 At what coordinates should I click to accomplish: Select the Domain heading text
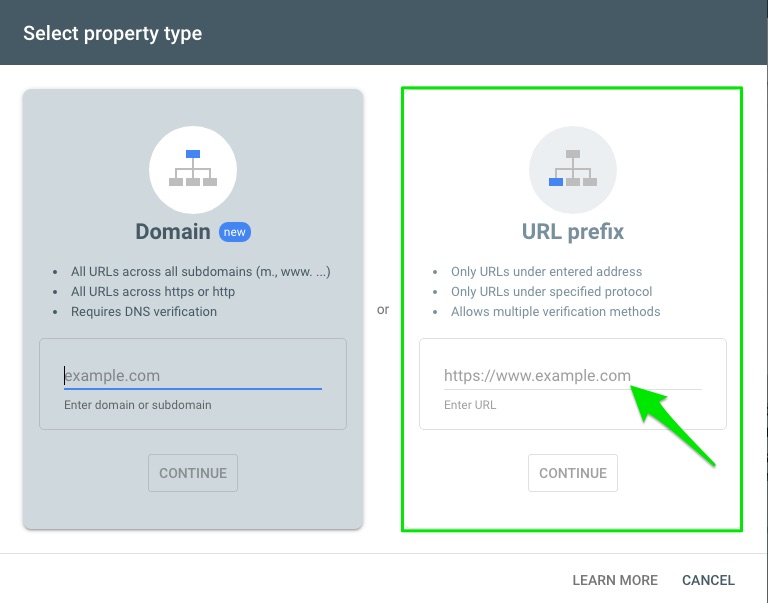click(x=173, y=232)
